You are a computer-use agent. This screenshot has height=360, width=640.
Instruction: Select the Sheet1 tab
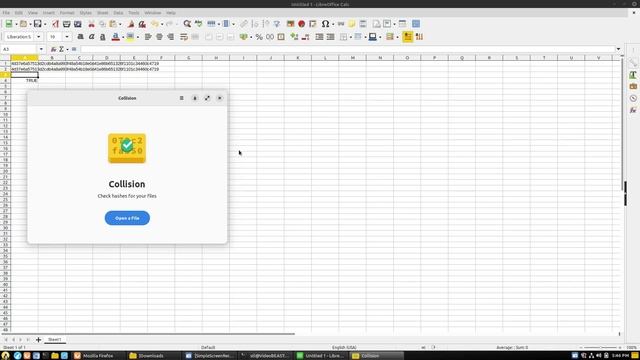pos(55,340)
